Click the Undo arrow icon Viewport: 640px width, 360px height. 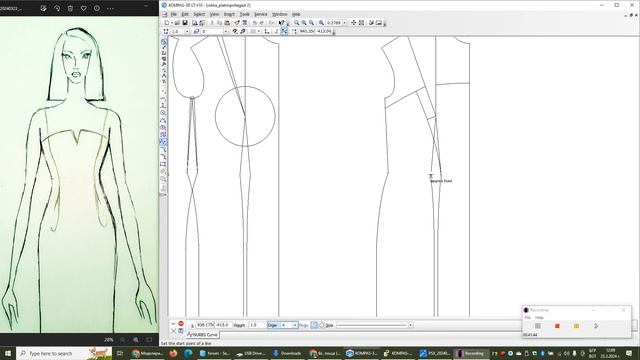[x=254, y=23]
